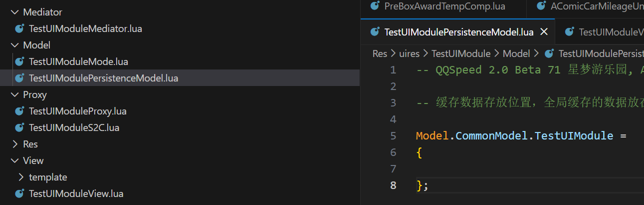This screenshot has width=644, height=205.
Task: Click Lua icon beside TestUIModuleMediator.lua
Action: [x=20, y=29]
